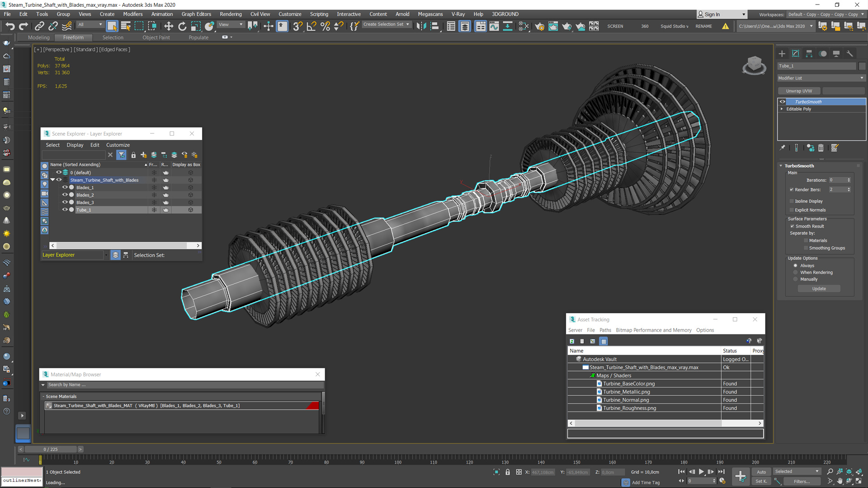Enable Isoline Display checkbox
This screenshot has width=868, height=488.
pyautogui.click(x=792, y=201)
